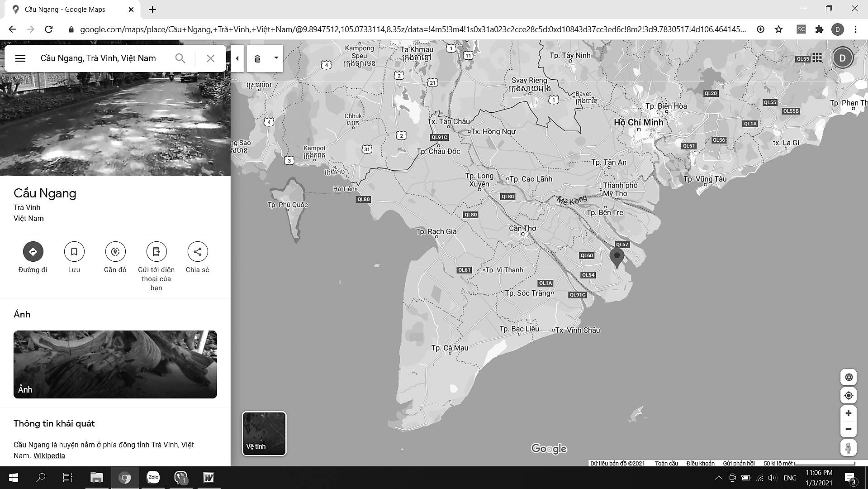Zoom in on the map
The height and width of the screenshot is (489, 868).
pos(849,413)
